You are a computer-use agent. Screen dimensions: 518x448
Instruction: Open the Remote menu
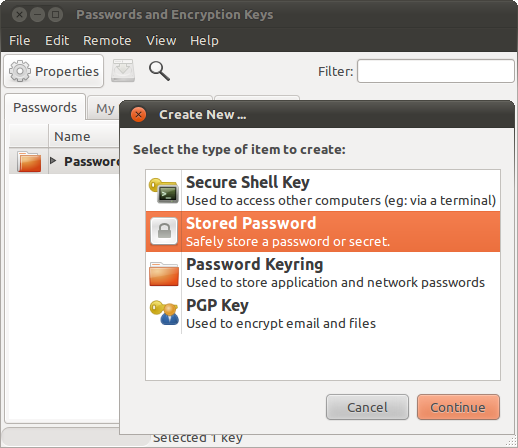click(107, 41)
